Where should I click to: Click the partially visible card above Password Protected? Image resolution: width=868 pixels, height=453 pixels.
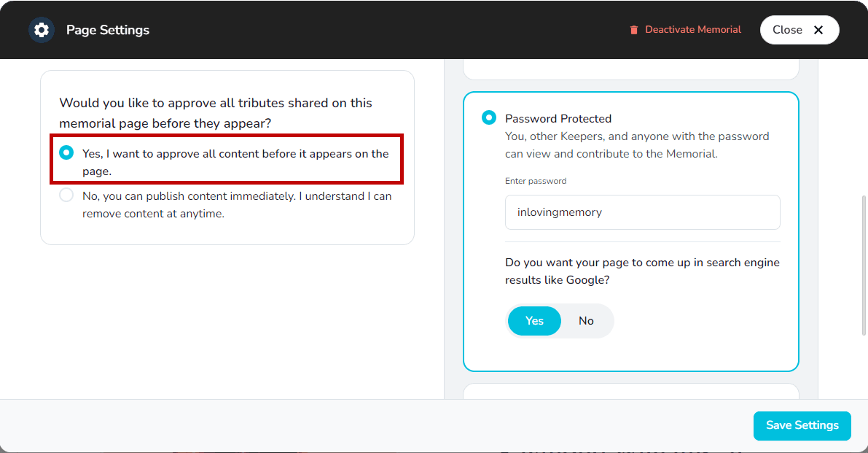click(x=630, y=68)
